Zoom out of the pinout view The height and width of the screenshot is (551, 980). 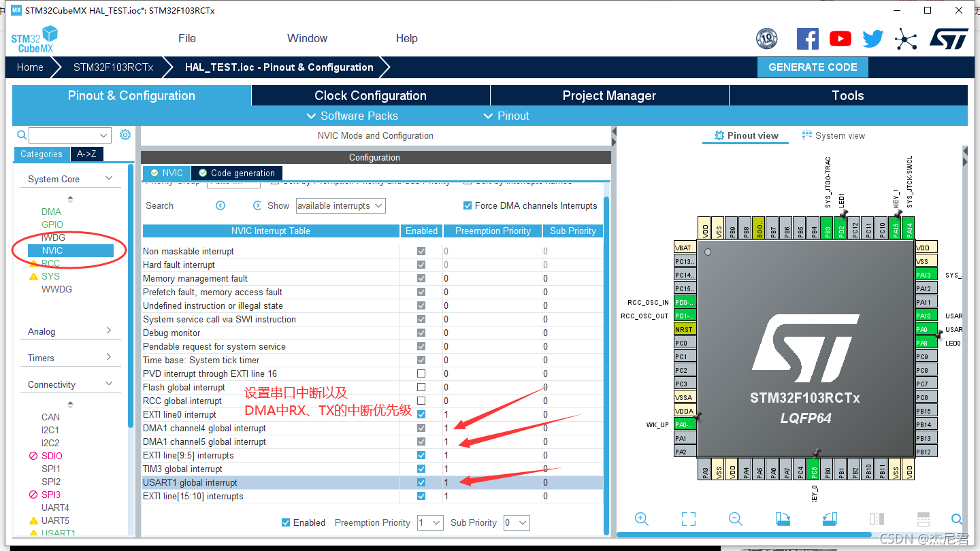click(x=736, y=519)
